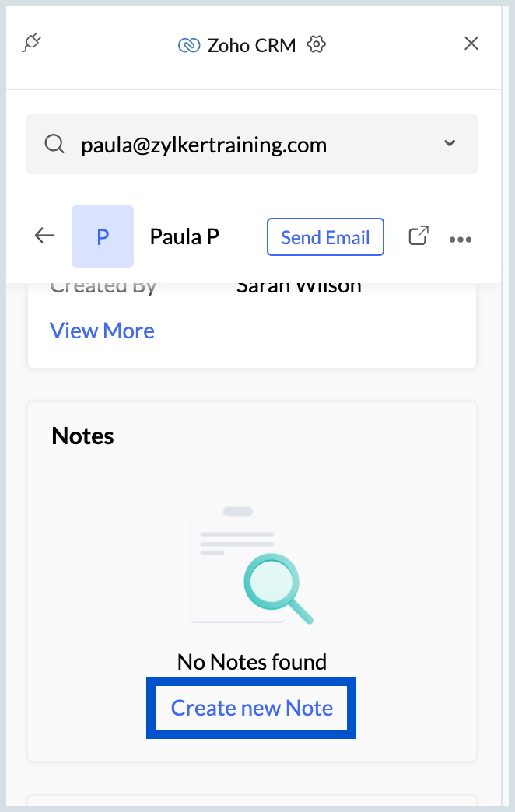
Task: Click the Zoho CRM chain-link logo
Action: (x=189, y=46)
